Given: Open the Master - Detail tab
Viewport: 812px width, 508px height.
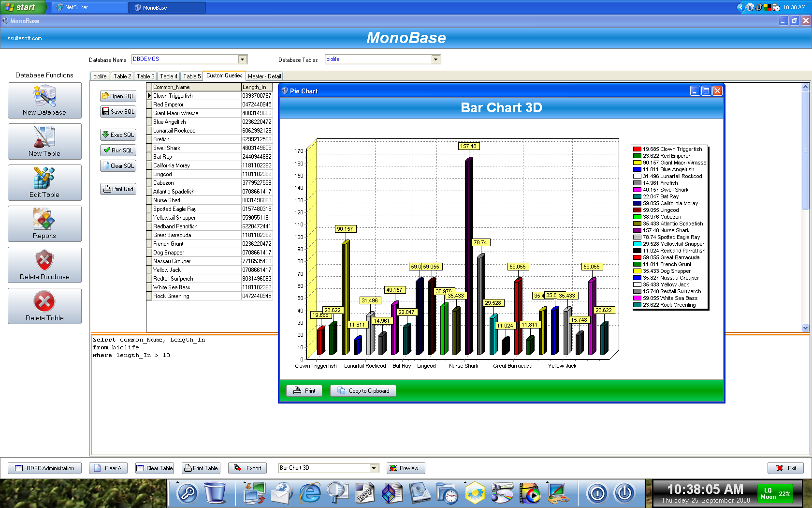Looking at the screenshot, I should click(x=264, y=76).
